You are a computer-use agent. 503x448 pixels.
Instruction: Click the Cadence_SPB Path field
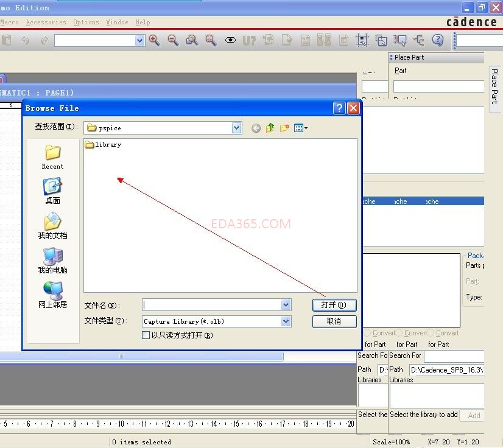click(x=446, y=369)
